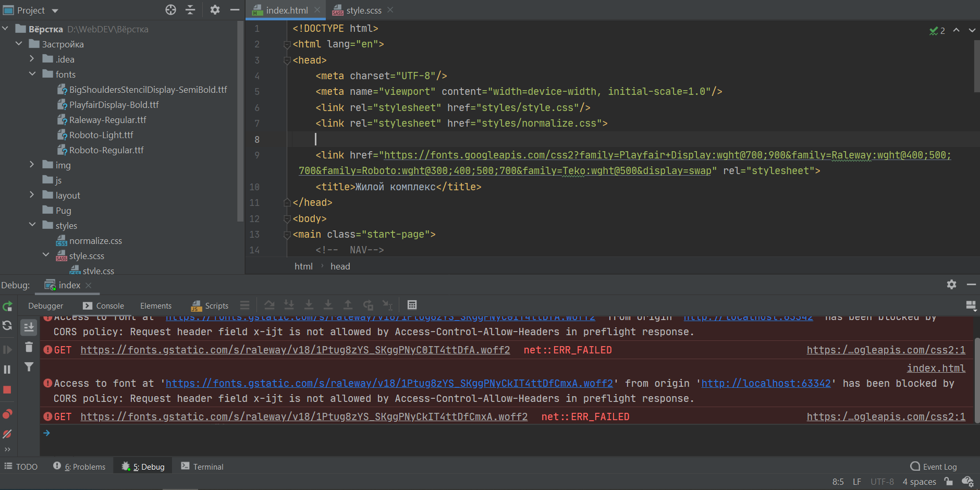Expand more debug actions chevrons
This screenshot has height=490, width=980.
pyautogui.click(x=7, y=449)
